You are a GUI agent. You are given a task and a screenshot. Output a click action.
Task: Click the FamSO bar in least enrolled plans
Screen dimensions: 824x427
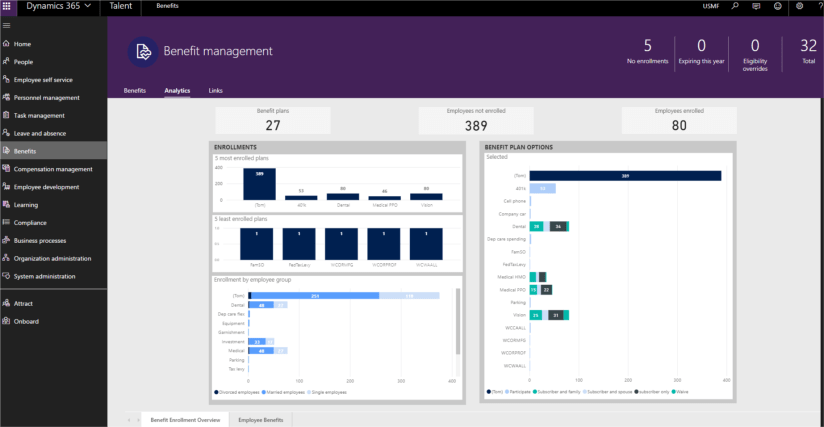256,244
